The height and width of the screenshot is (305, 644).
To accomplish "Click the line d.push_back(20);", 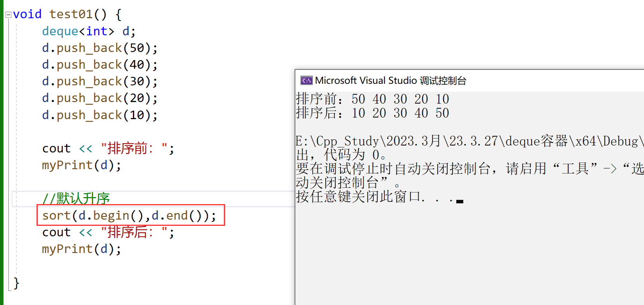I will coord(100,98).
